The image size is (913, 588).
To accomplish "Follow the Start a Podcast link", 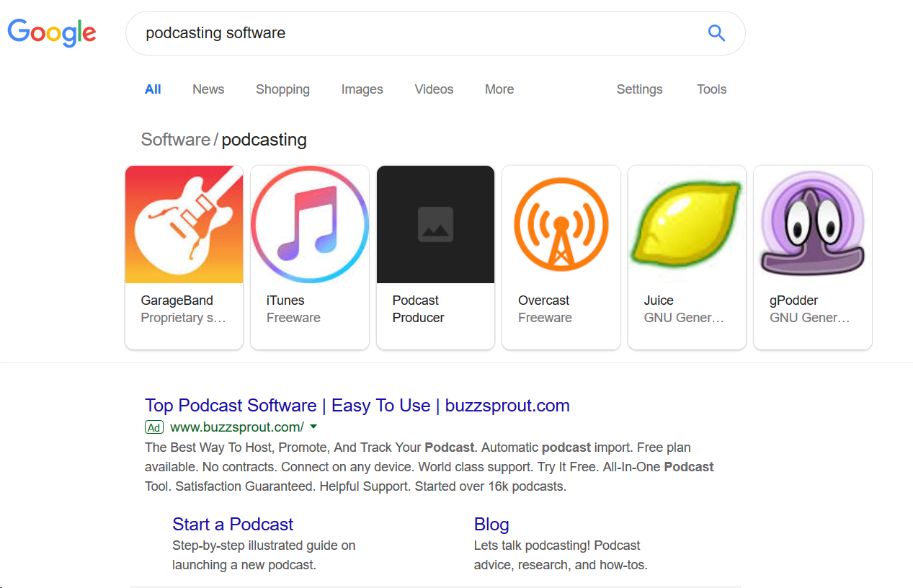I will [x=233, y=524].
